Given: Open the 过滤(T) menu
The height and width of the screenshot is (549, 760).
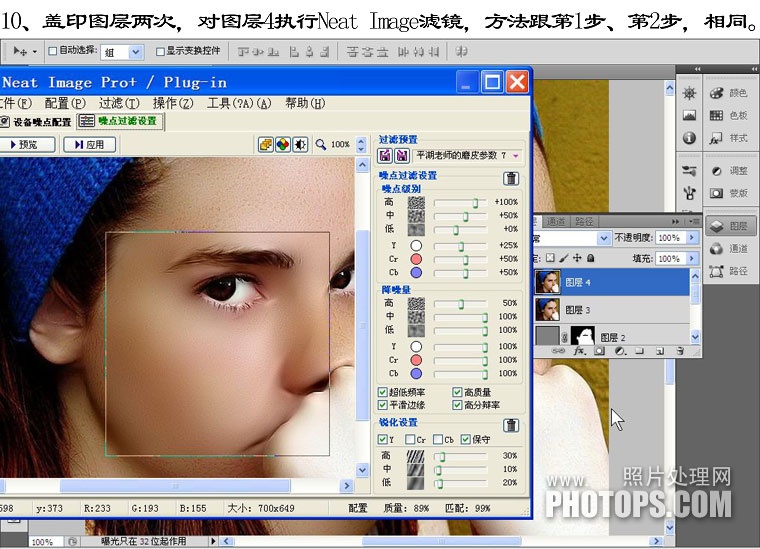Looking at the screenshot, I should point(119,103).
